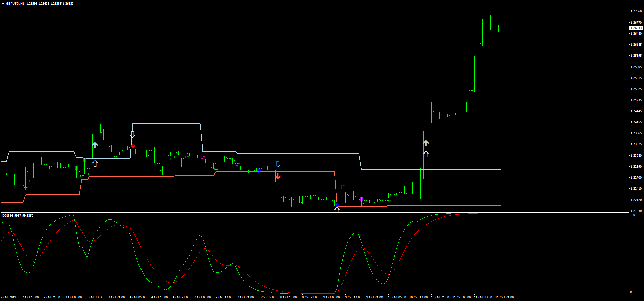
Task: Click the 2 Oct 2019 date label
Action: [8, 297]
